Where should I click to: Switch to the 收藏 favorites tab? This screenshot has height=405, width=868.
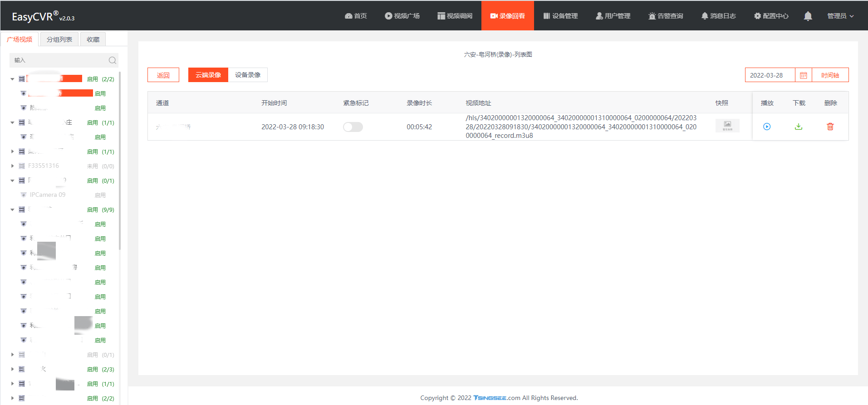(x=93, y=39)
